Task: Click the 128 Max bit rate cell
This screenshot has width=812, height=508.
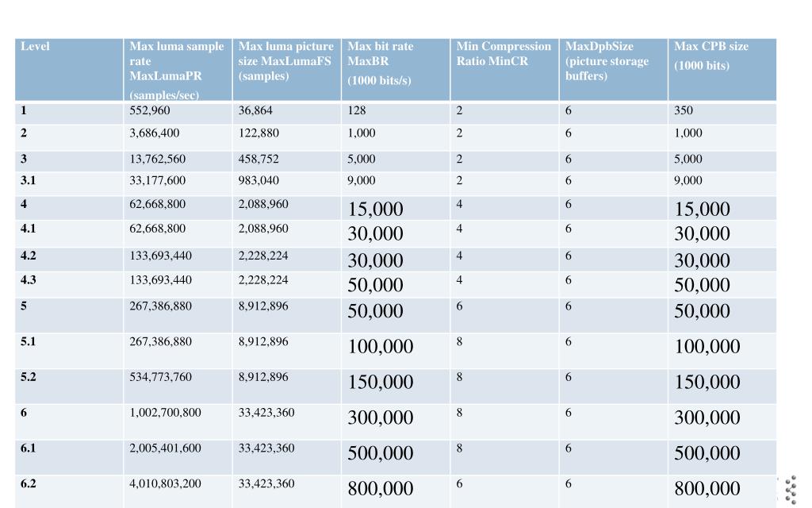Action: pos(356,110)
